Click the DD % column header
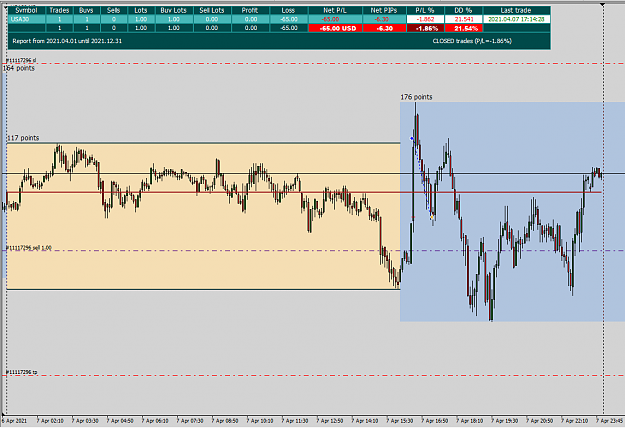The height and width of the screenshot is (428, 625). pyautogui.click(x=463, y=10)
